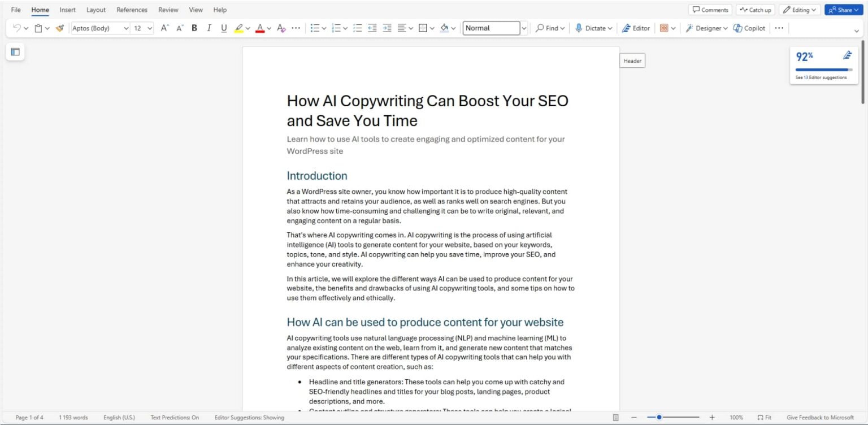
Task: Switch to the Insert tab
Action: [x=68, y=10]
